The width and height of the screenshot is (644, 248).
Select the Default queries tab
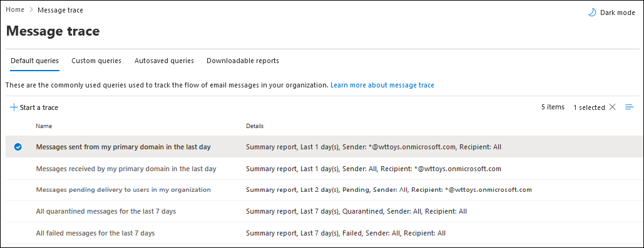35,61
